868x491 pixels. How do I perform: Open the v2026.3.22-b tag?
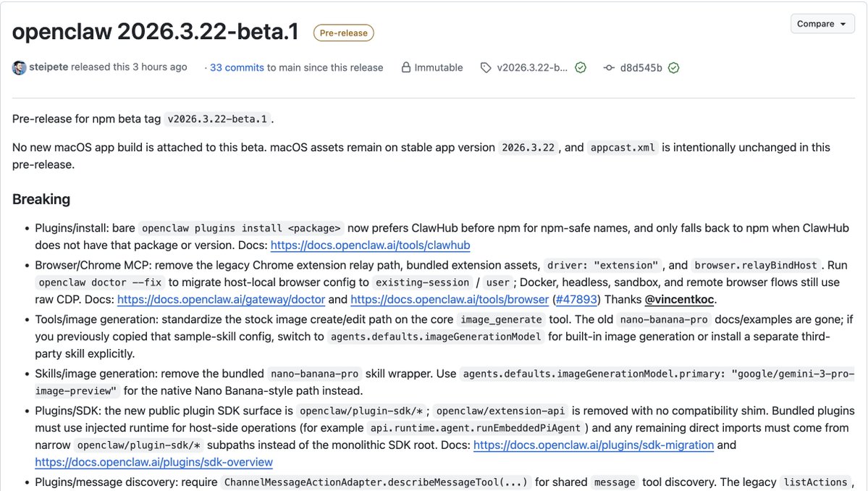[x=532, y=67]
